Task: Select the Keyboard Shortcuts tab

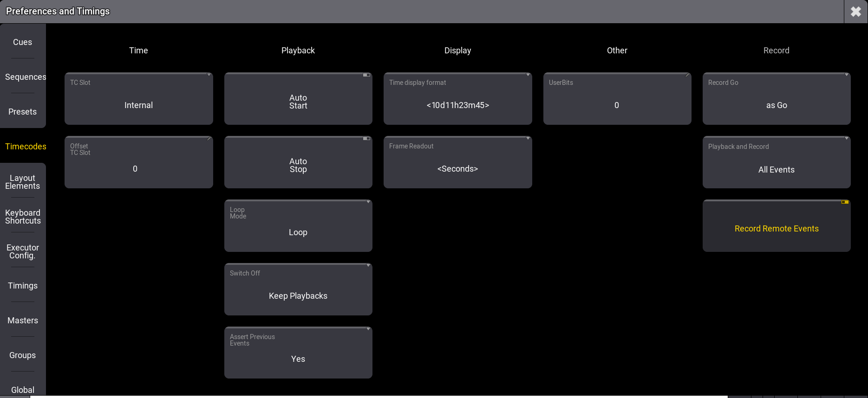Action: tap(23, 217)
